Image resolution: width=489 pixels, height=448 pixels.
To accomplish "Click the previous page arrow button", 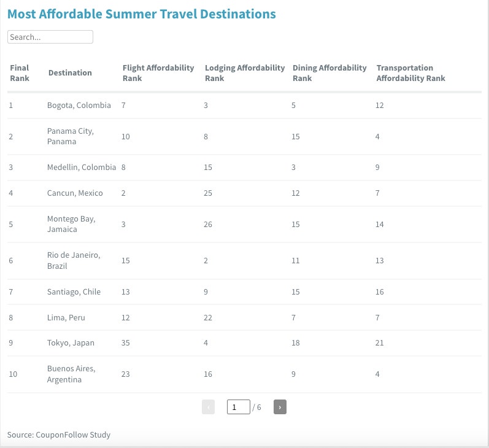I will click(x=209, y=407).
